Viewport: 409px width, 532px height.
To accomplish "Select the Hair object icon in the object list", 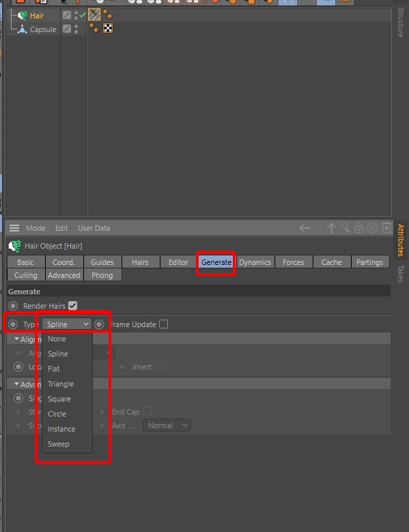I will pos(23,16).
